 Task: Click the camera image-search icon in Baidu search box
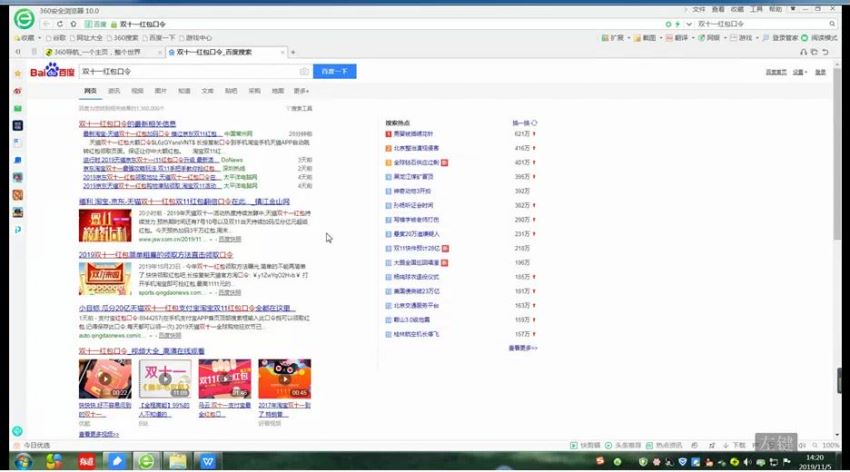coord(304,72)
